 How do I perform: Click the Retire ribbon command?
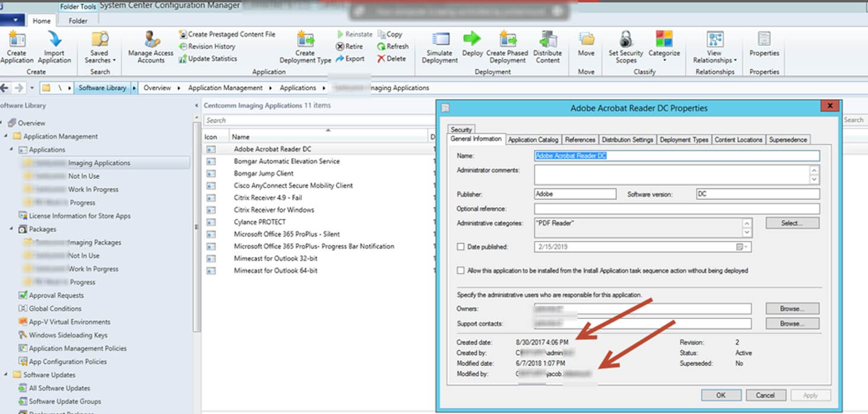tap(349, 46)
